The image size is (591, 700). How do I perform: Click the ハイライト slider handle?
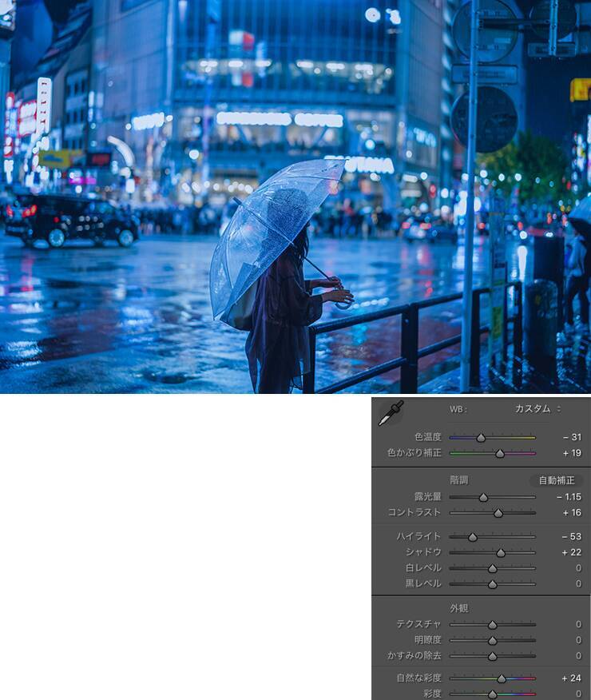pos(473,537)
